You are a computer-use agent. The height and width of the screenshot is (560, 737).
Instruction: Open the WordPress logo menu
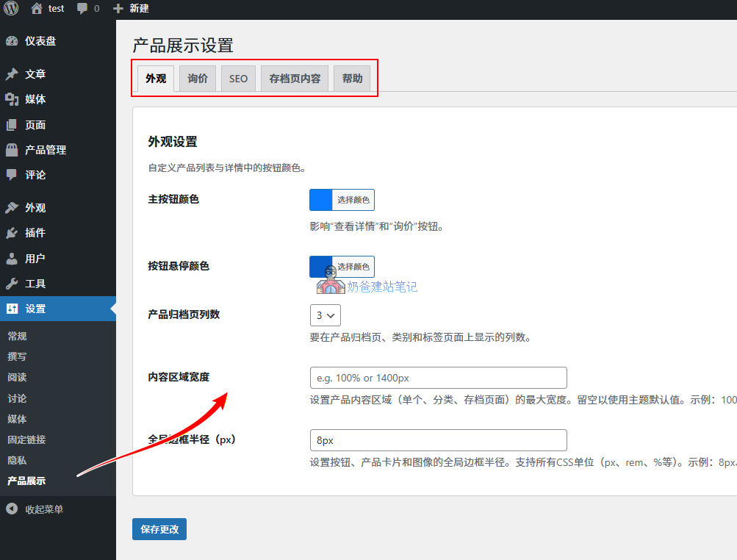click(10, 9)
